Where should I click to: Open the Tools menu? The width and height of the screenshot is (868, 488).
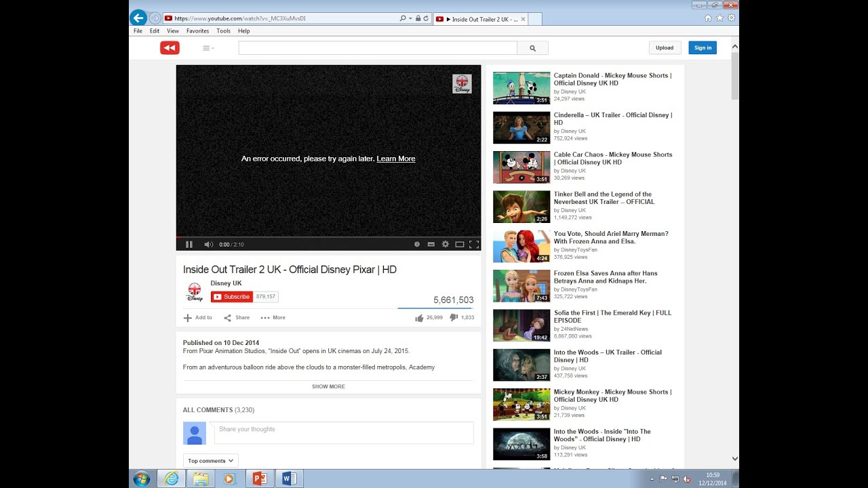[224, 31]
